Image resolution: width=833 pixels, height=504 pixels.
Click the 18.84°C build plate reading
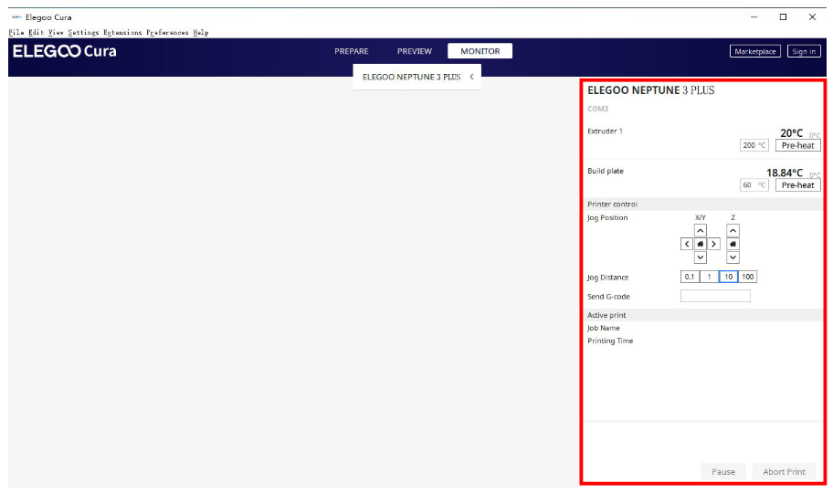click(x=785, y=173)
